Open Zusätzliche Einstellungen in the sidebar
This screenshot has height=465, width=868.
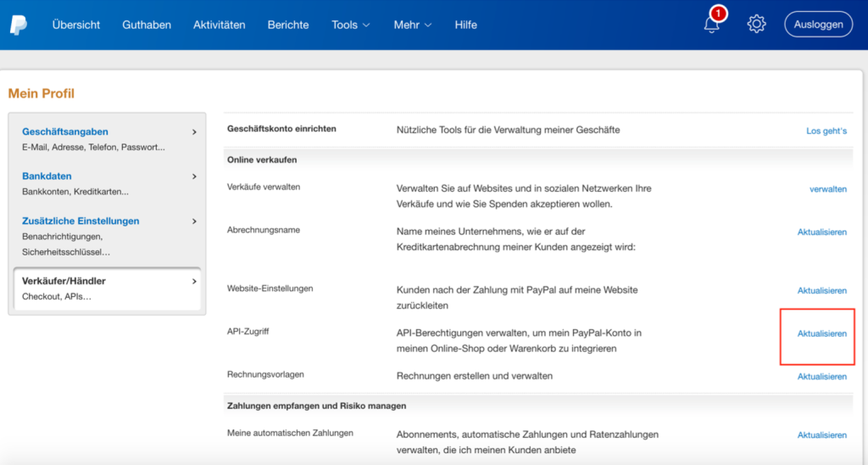[x=81, y=221]
